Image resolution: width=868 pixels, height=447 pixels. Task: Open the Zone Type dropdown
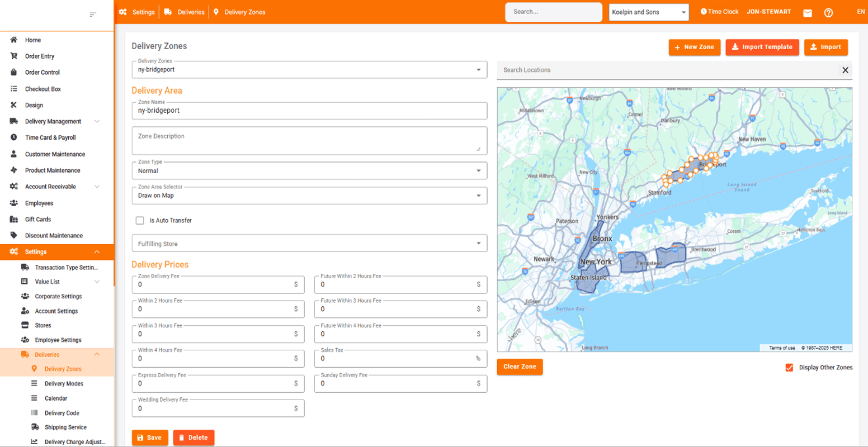coord(309,171)
